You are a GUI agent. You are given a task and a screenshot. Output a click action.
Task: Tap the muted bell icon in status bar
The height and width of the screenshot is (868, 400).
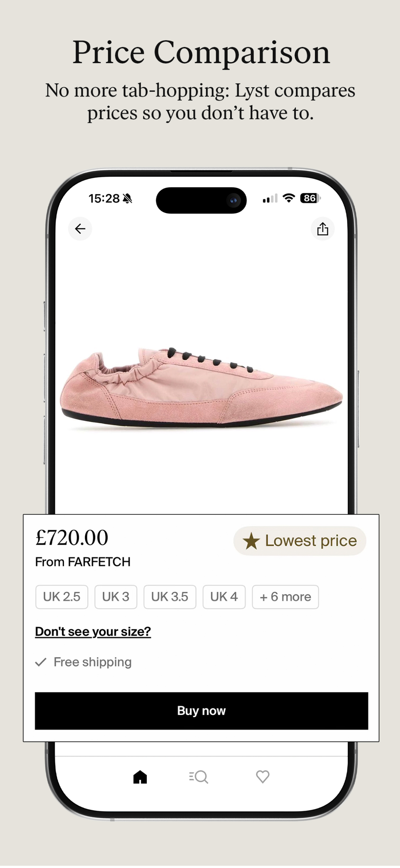pos(128,199)
